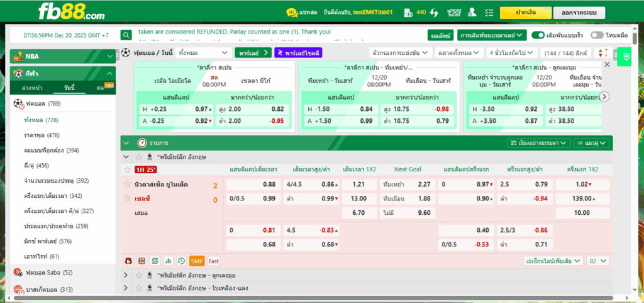The width and height of the screenshot is (644, 303).
Task: Click the stopwatch icon beside รายการ
Action: 142,143
